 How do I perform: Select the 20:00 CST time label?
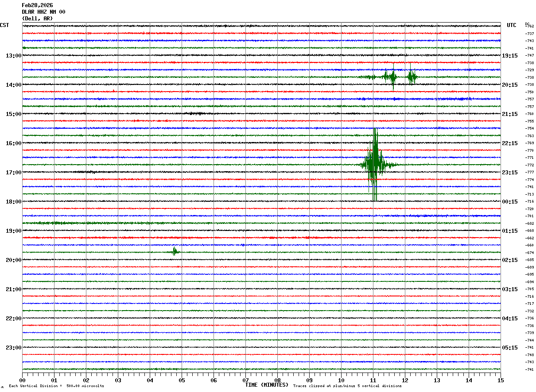pos(13,260)
